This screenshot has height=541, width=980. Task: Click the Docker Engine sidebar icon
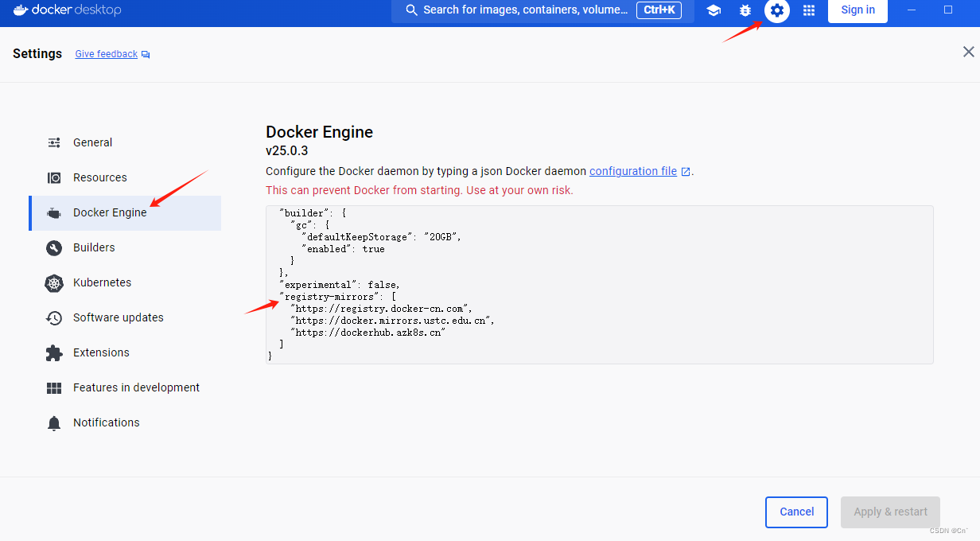tap(54, 213)
